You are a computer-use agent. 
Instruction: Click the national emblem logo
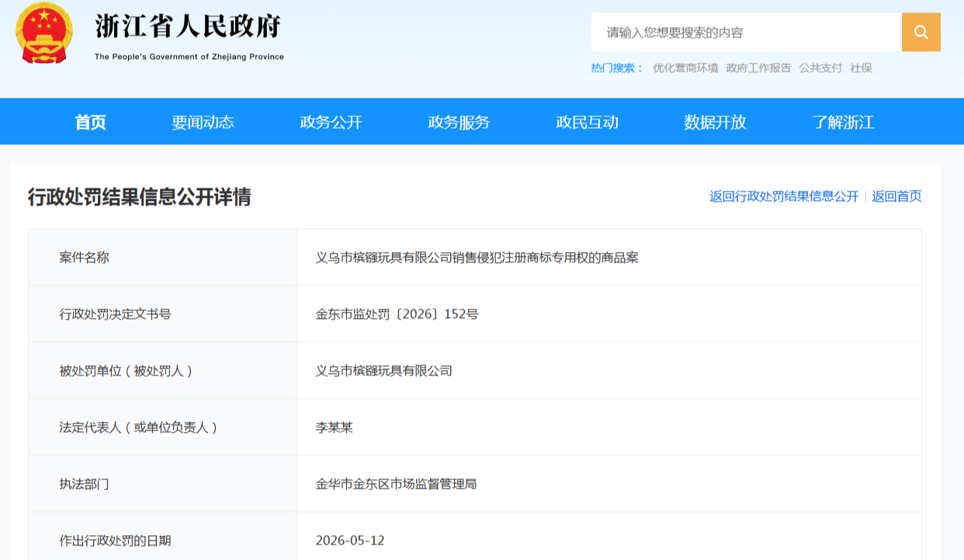click(x=43, y=33)
